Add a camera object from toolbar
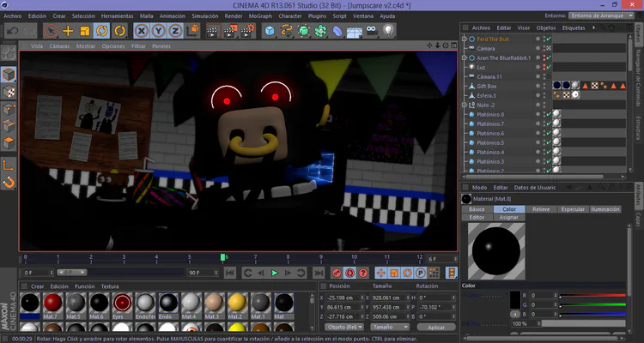Image resolution: width=644 pixels, height=343 pixels. click(371, 31)
